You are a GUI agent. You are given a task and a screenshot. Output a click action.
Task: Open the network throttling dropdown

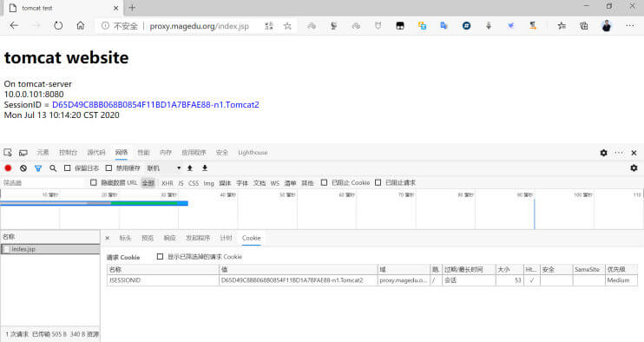164,168
